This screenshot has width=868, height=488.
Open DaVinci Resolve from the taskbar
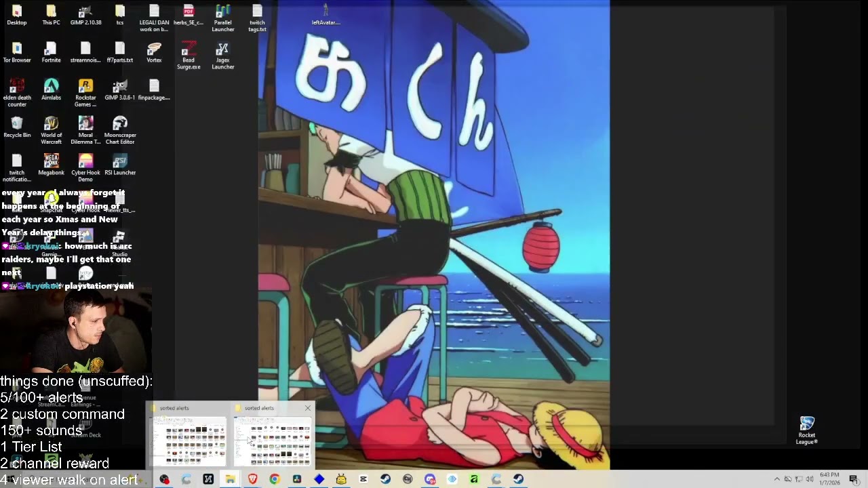(296, 479)
